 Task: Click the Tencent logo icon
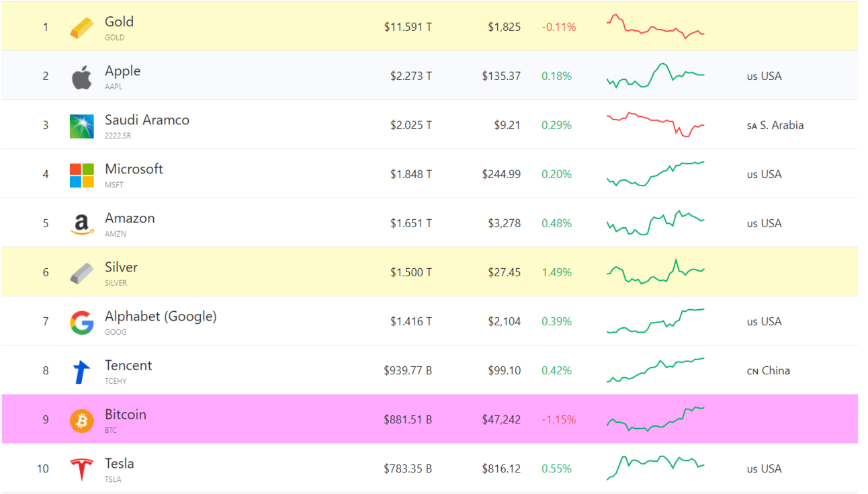(82, 372)
